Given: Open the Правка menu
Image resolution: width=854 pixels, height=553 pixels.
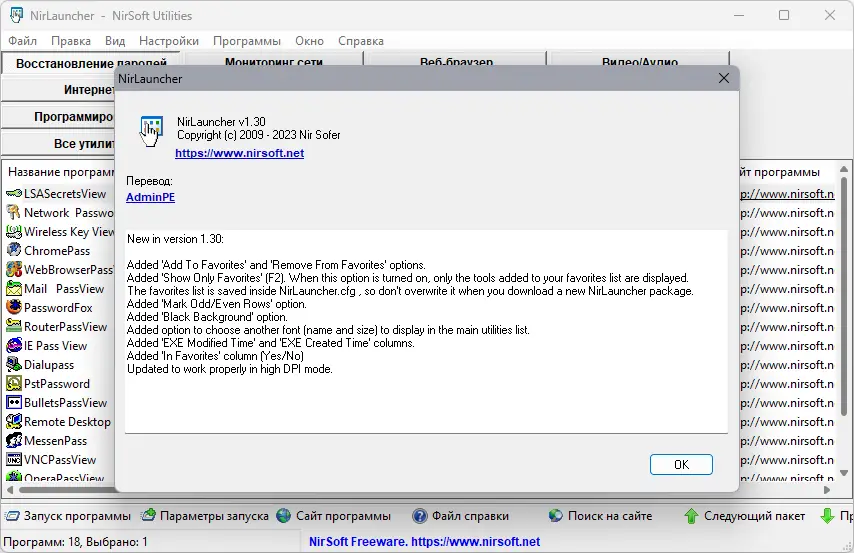Looking at the screenshot, I should [x=71, y=41].
